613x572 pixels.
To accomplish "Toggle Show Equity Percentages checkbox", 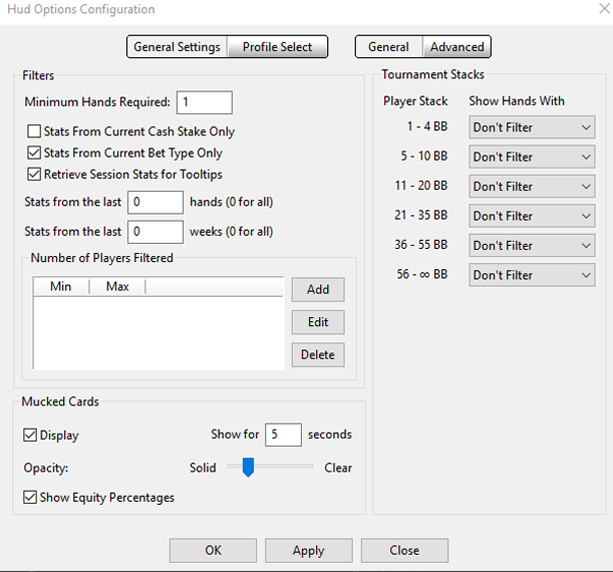I will pyautogui.click(x=31, y=497).
